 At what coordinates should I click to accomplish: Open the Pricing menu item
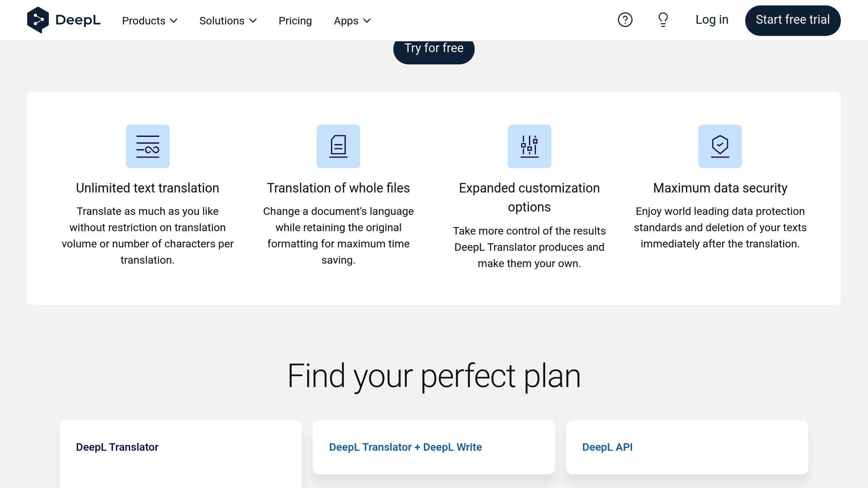[295, 20]
